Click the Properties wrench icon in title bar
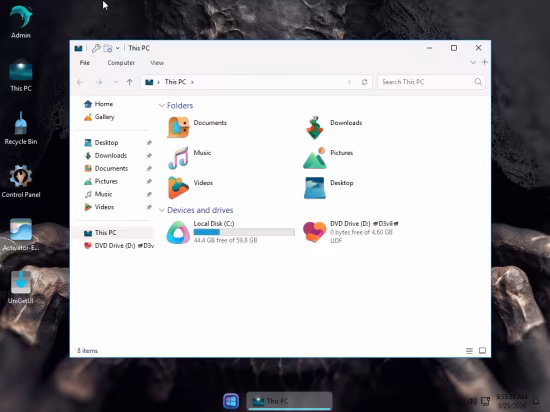550x412 pixels. coord(96,48)
